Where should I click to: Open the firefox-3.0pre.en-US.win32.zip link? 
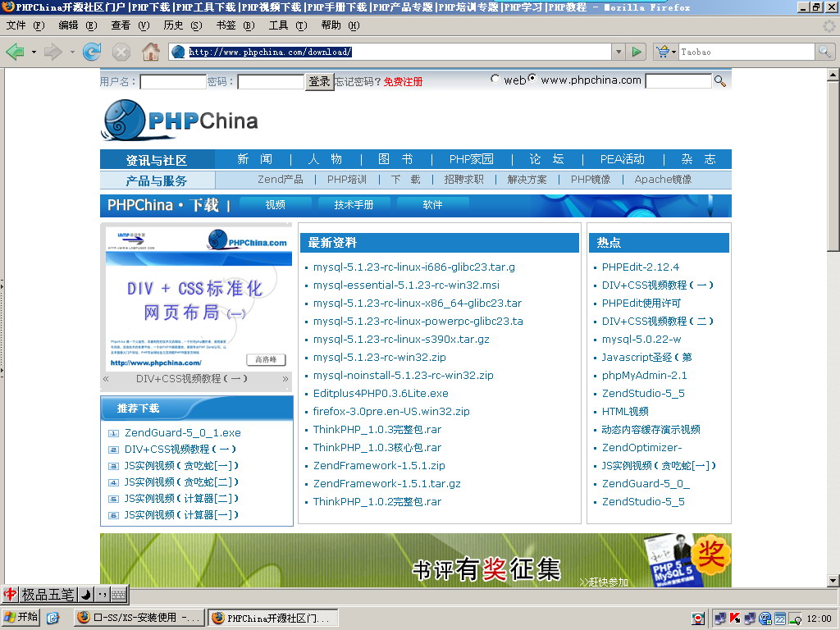coord(391,412)
